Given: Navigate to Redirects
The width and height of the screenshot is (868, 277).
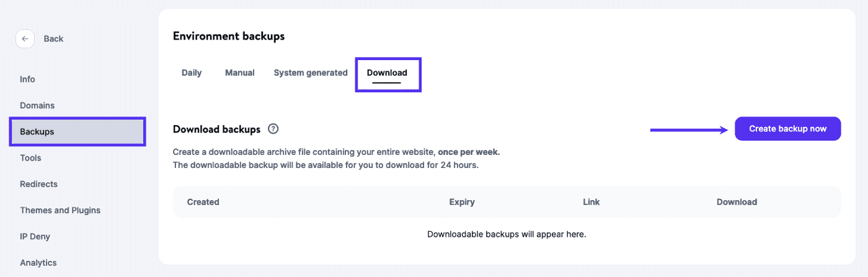Looking at the screenshot, I should (38, 184).
